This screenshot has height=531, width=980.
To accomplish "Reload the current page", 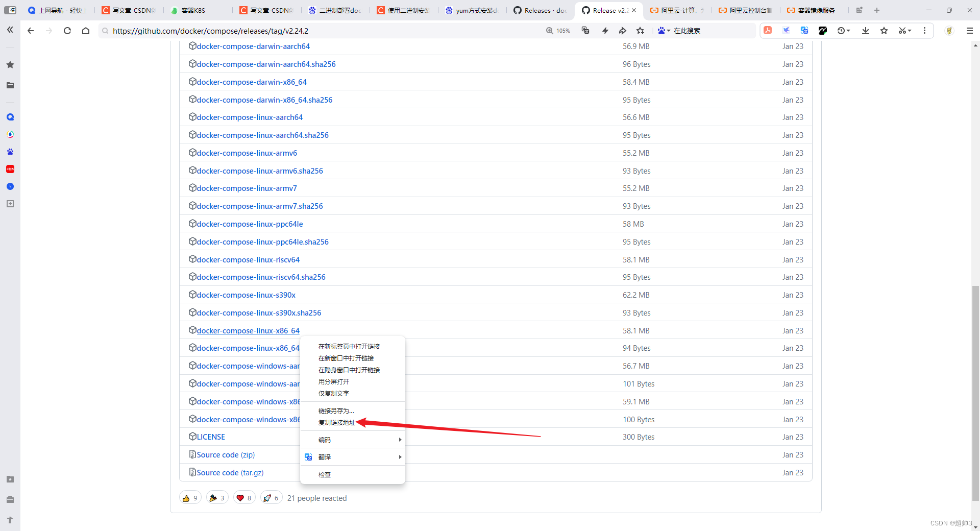I will (x=67, y=31).
